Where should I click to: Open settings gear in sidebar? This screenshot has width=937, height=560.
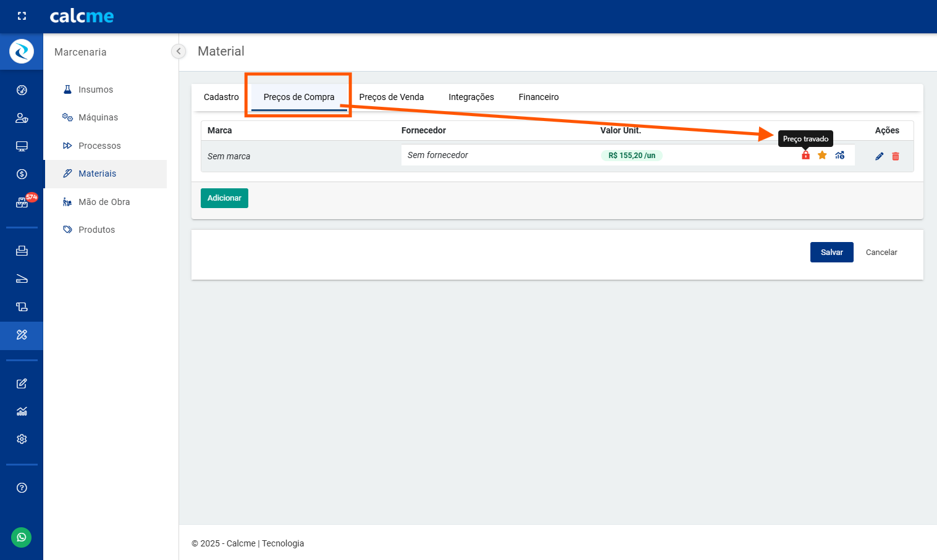pos(22,439)
